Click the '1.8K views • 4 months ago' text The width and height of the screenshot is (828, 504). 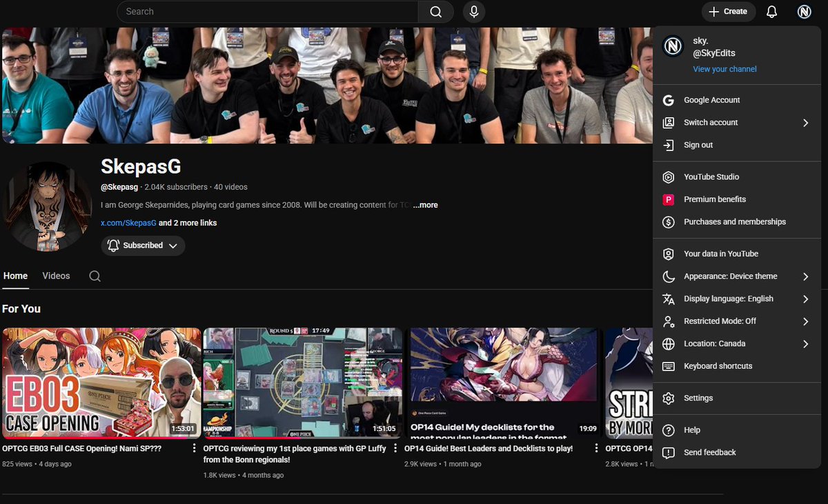pos(243,475)
